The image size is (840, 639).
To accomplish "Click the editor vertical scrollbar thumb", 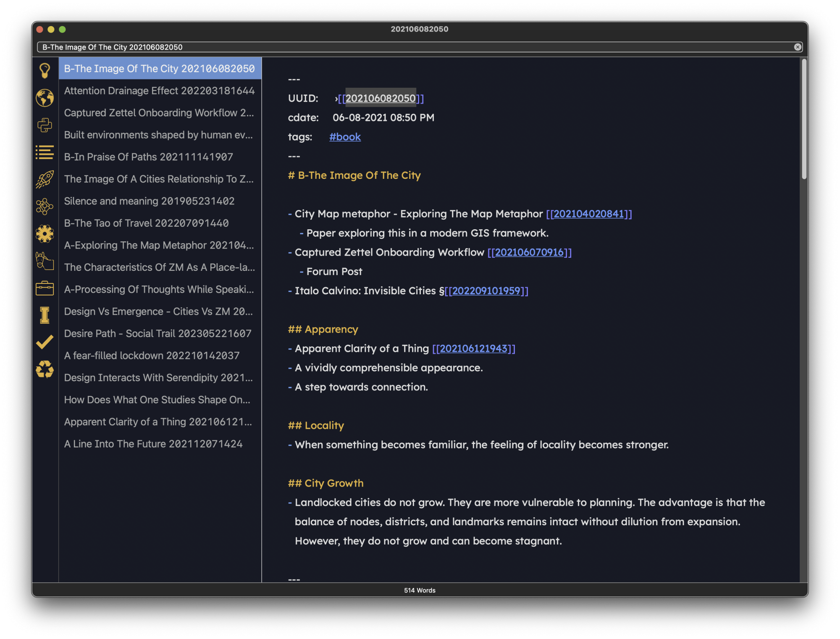I will pyautogui.click(x=804, y=119).
